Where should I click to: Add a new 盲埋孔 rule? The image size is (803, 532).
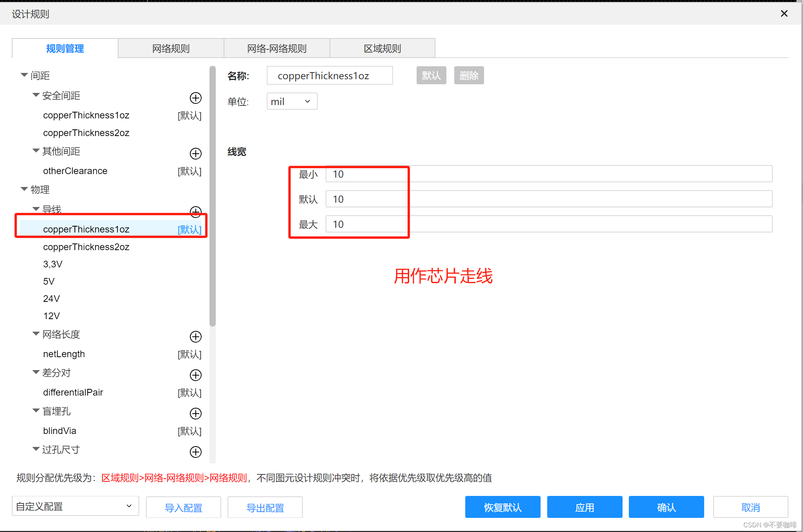pyautogui.click(x=195, y=413)
